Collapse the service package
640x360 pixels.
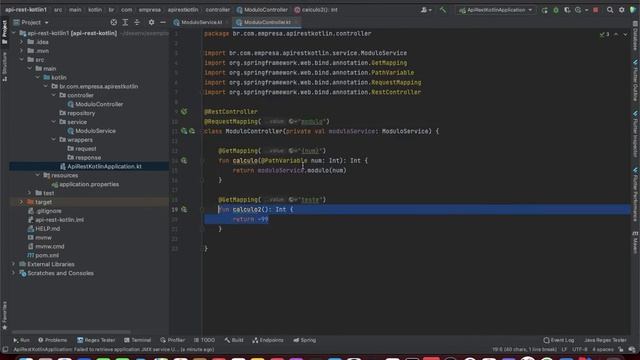53,122
